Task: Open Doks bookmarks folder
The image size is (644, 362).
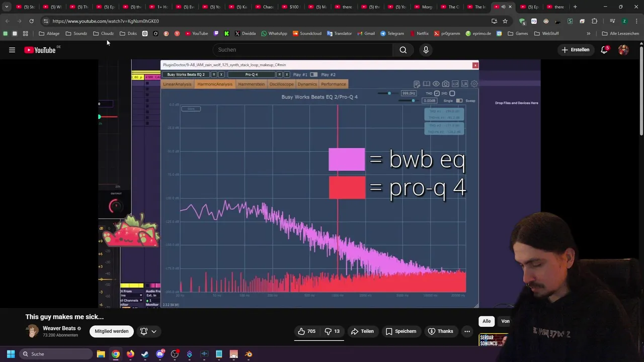Action: (x=128, y=34)
